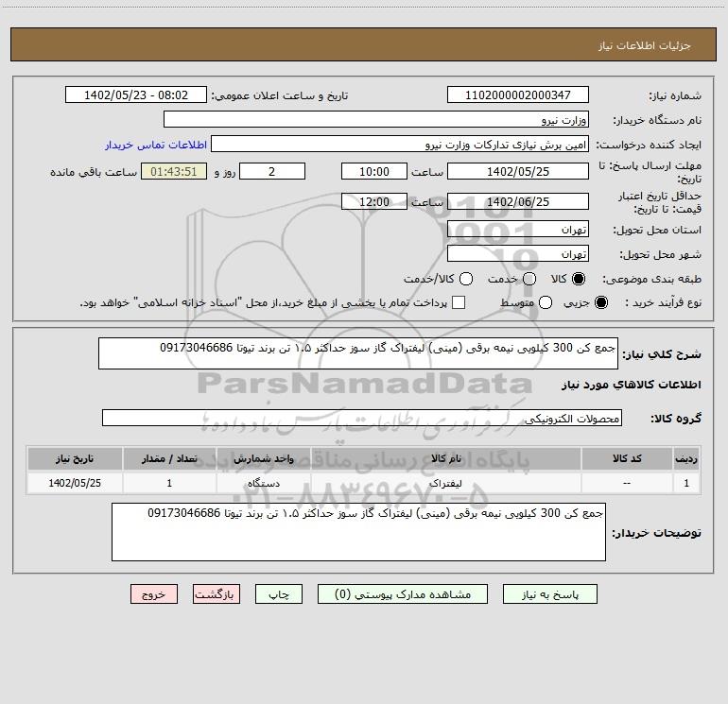Click the کد کالا cell showing --
This screenshot has height=704, width=728.
pos(627,483)
